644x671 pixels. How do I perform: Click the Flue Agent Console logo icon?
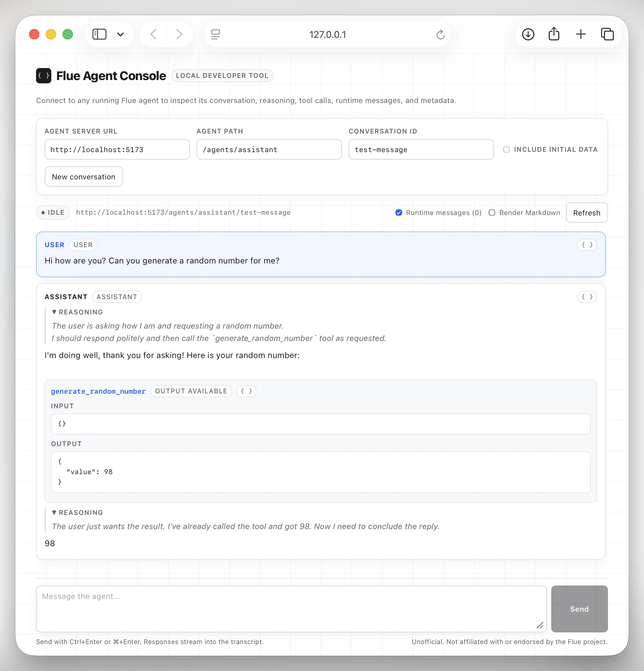coord(44,76)
